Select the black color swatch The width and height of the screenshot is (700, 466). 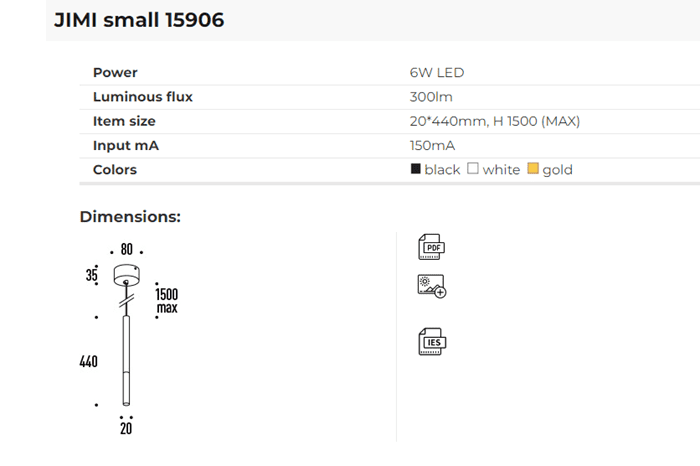pos(416,169)
